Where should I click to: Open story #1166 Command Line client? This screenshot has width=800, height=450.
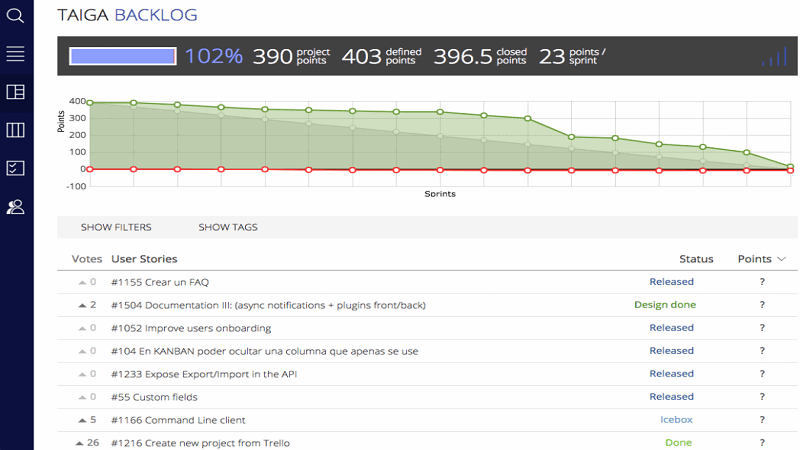(x=178, y=420)
